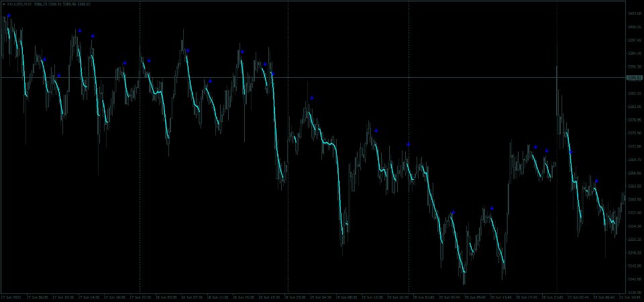Select the blue arrow just after the 18 Jun 23:30 separator

312,98
